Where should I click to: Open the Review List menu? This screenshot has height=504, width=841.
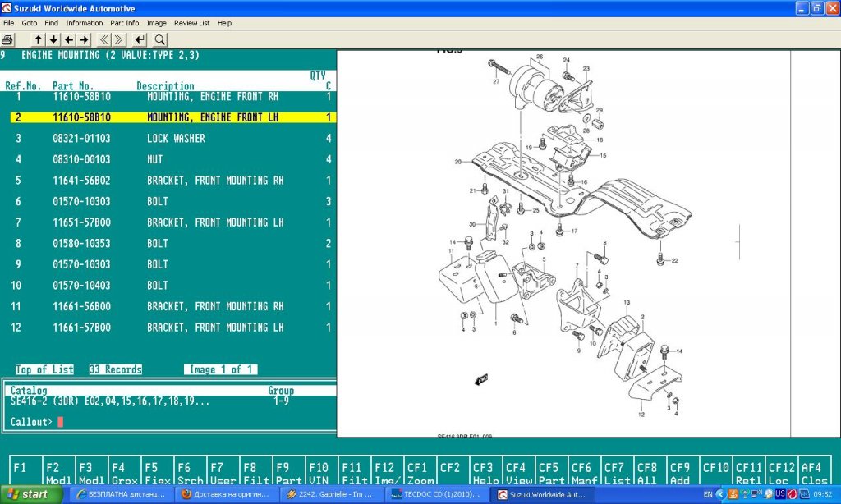point(191,23)
